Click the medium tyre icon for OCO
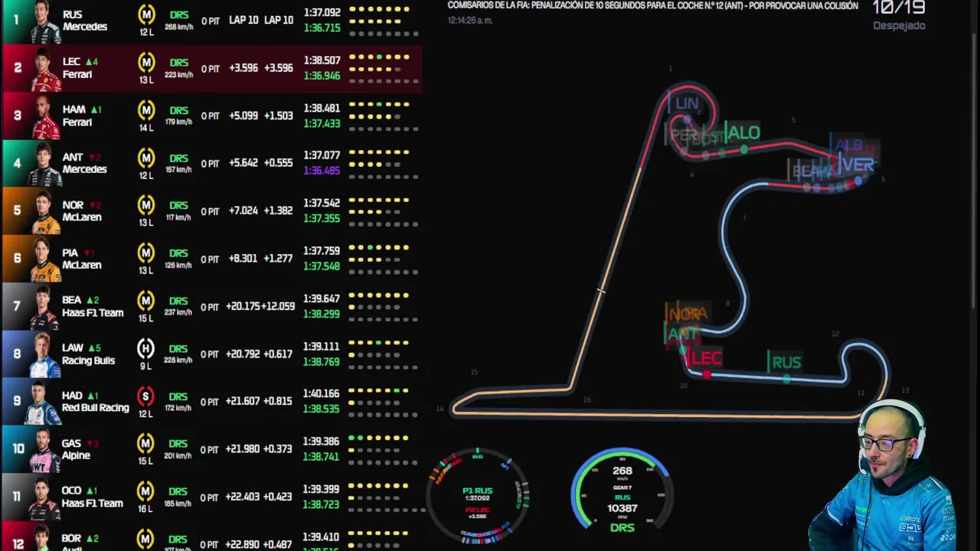The height and width of the screenshot is (551, 980). (x=146, y=491)
